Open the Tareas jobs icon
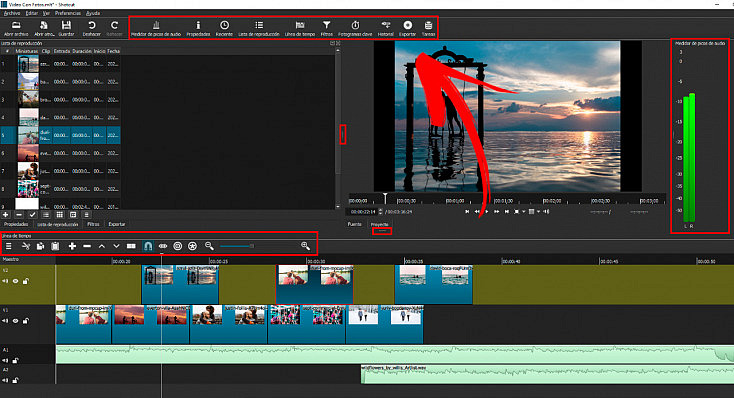Image resolution: width=734 pixels, height=398 pixels. point(428,29)
